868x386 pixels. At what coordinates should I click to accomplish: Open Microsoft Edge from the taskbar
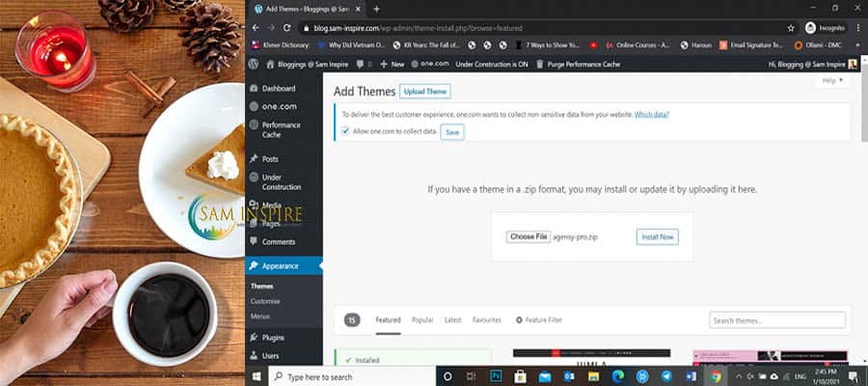[x=618, y=376]
